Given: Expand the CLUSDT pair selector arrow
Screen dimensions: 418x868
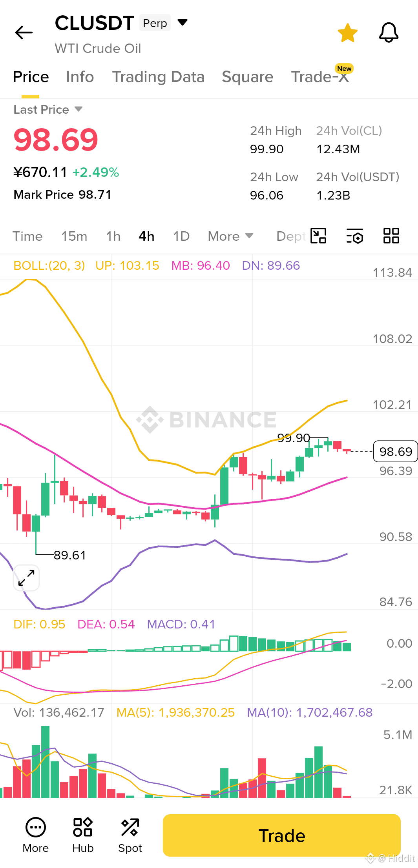Looking at the screenshot, I should (x=183, y=22).
